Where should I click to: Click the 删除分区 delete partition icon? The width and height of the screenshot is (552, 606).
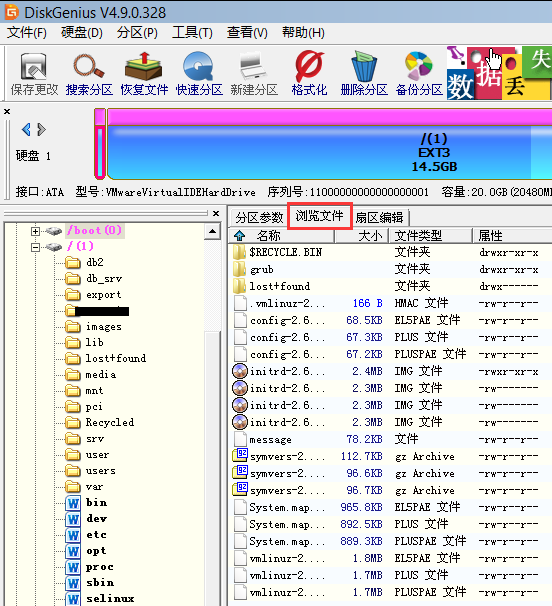tap(364, 74)
